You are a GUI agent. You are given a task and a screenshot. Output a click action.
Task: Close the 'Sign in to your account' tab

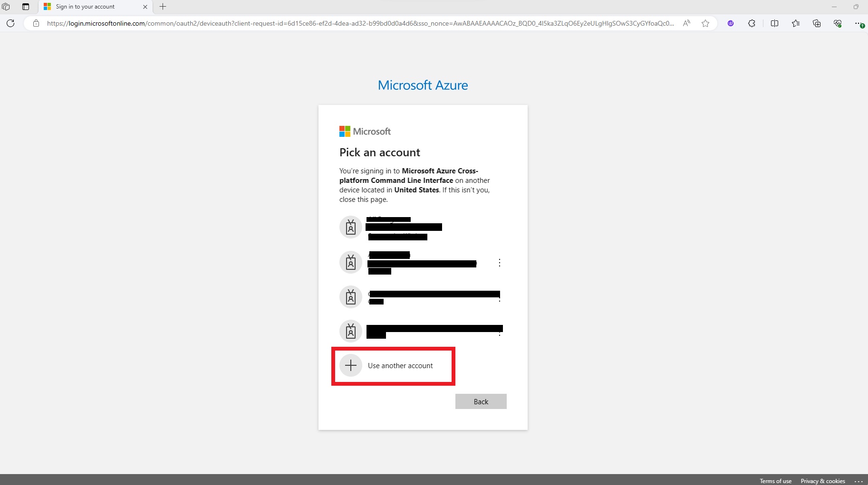click(x=145, y=7)
